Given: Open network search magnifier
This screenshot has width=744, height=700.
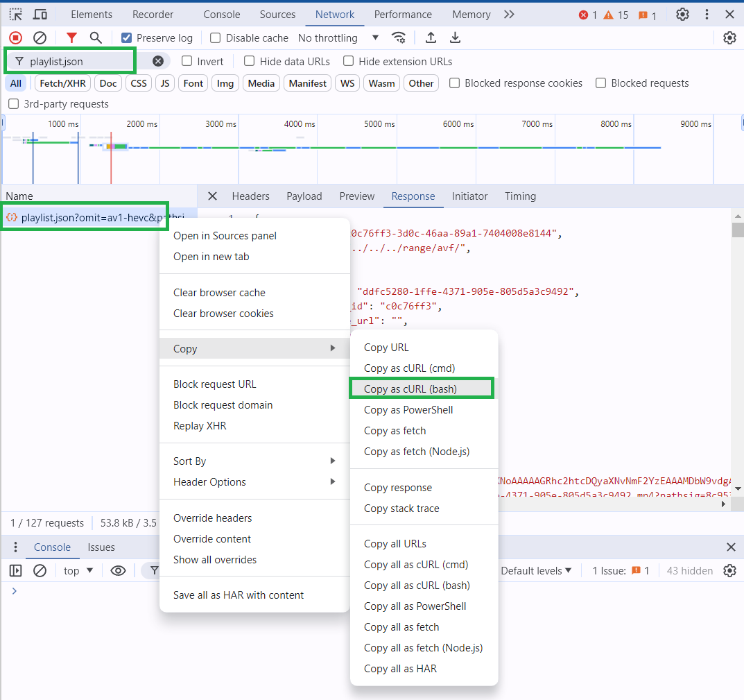Looking at the screenshot, I should click(x=96, y=37).
